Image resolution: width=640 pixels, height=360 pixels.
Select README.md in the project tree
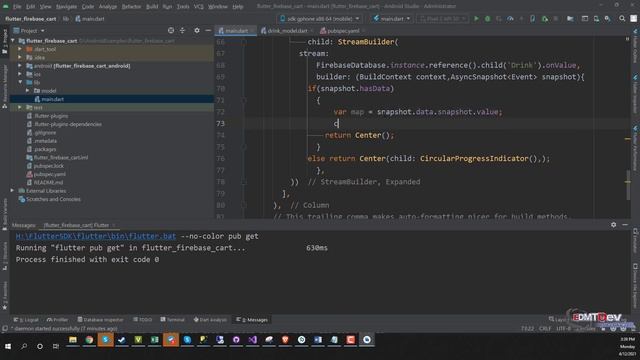(x=48, y=182)
